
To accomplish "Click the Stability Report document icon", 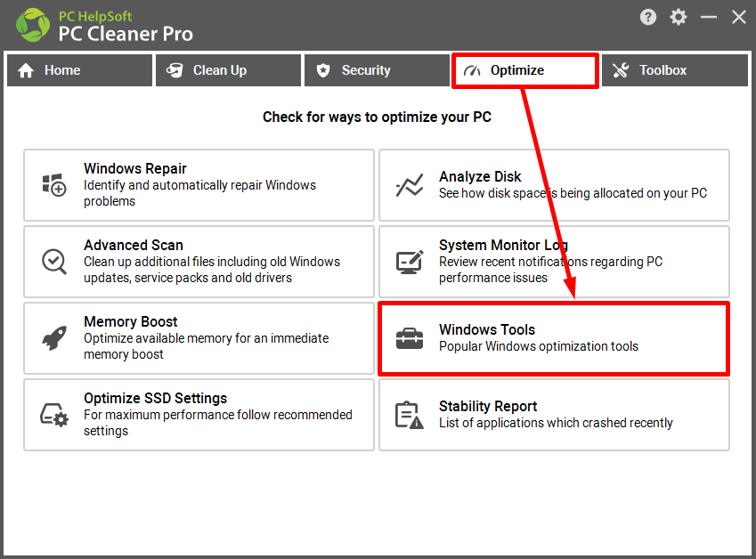I will point(410,415).
